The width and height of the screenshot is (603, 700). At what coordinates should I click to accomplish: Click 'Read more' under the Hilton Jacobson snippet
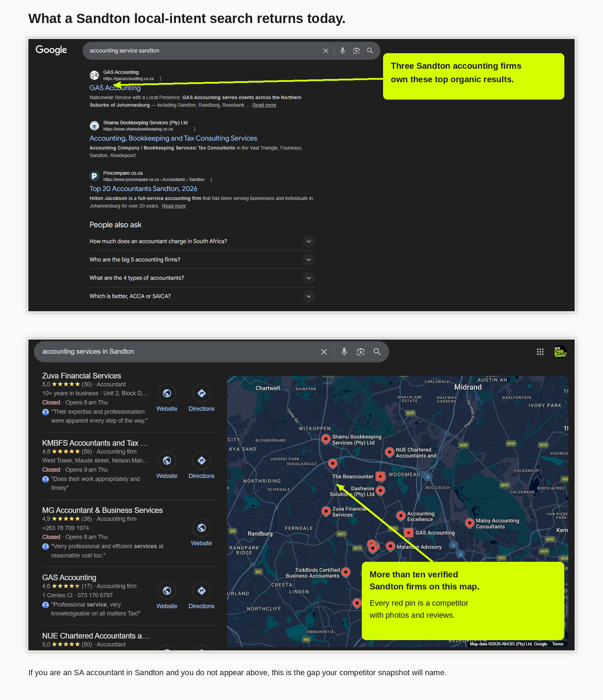[174, 206]
